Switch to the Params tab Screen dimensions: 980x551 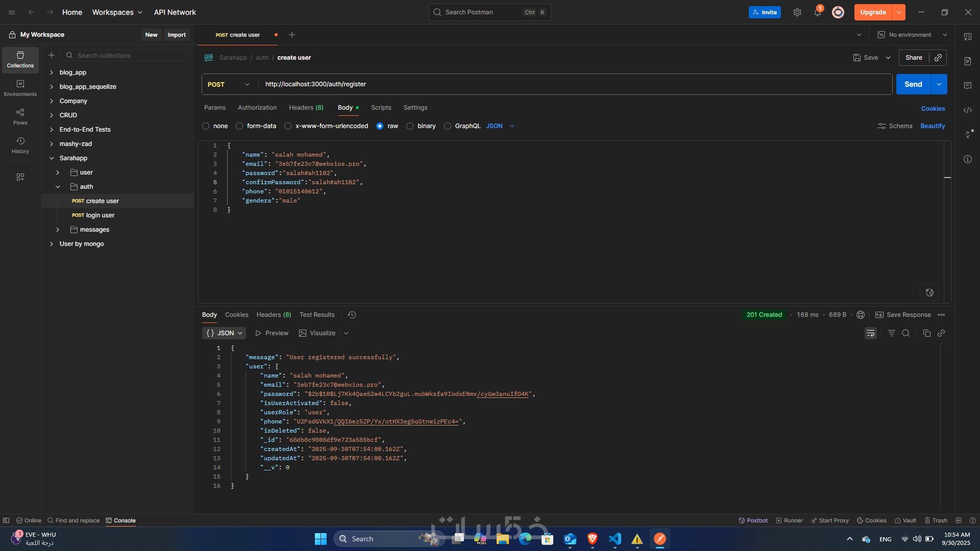click(x=215, y=108)
